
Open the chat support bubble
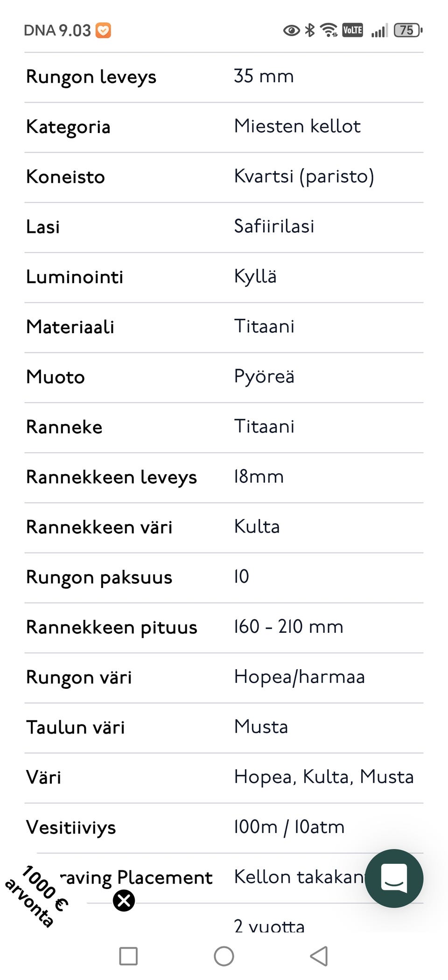(394, 878)
